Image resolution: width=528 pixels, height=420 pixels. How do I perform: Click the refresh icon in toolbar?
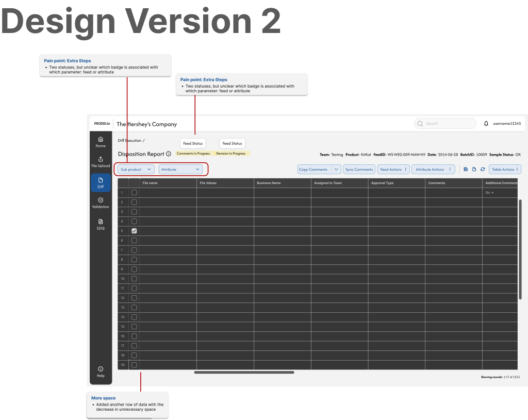[x=483, y=169]
